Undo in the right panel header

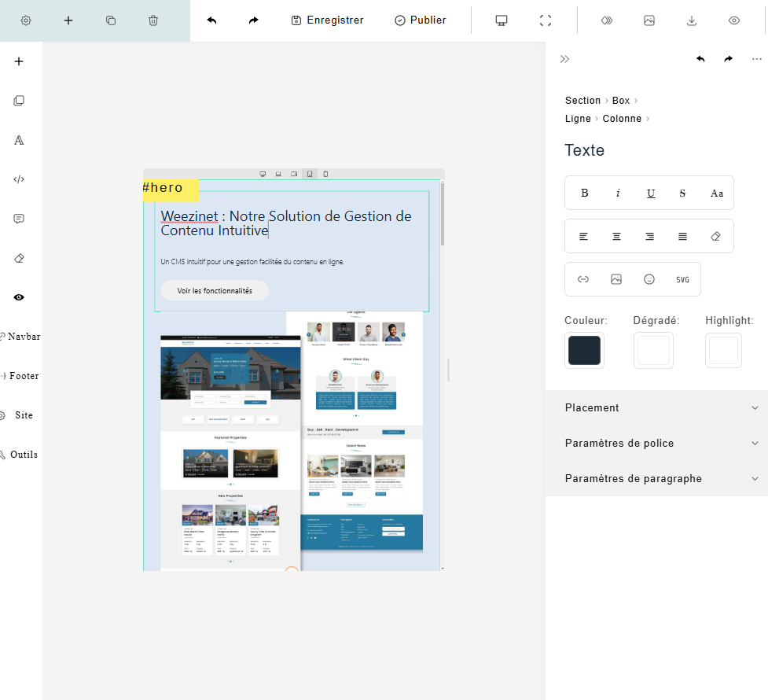(700, 59)
